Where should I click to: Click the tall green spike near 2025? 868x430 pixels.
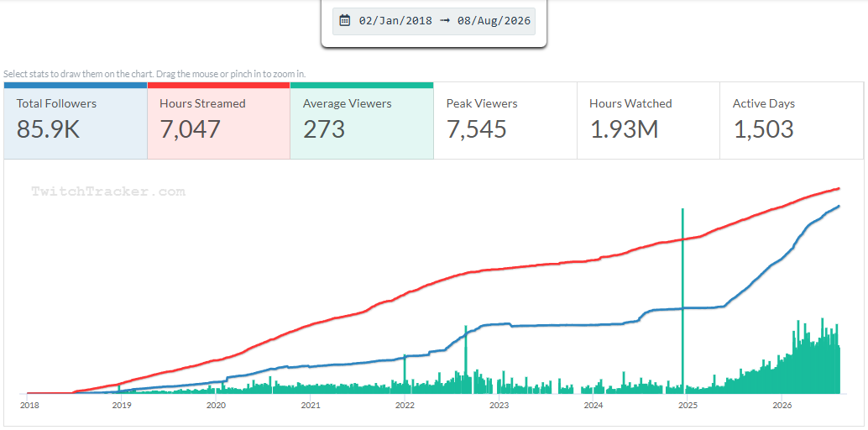(682, 299)
